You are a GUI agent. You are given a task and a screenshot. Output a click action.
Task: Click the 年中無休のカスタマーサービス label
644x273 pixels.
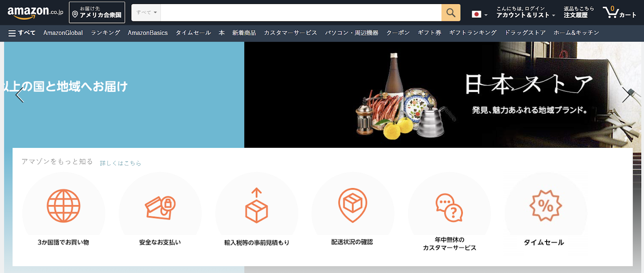449,244
